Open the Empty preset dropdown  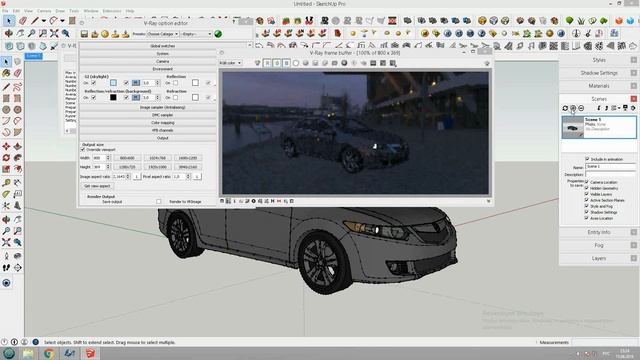196,34
